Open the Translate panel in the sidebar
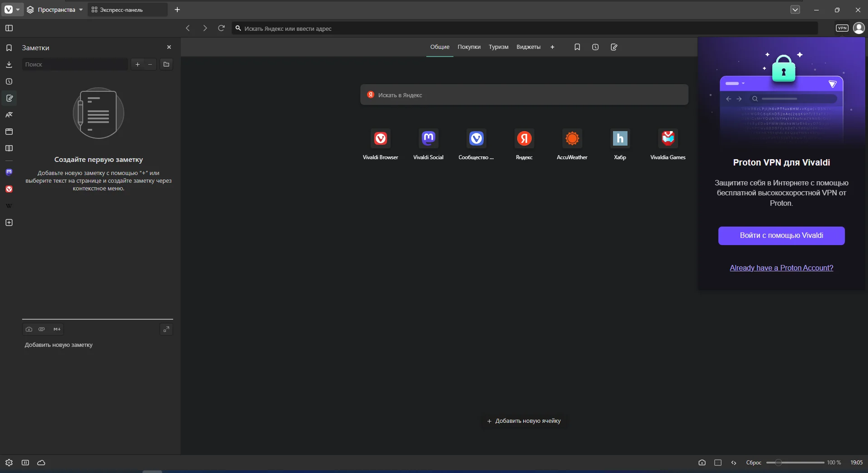The height and width of the screenshot is (473, 868). 9,115
